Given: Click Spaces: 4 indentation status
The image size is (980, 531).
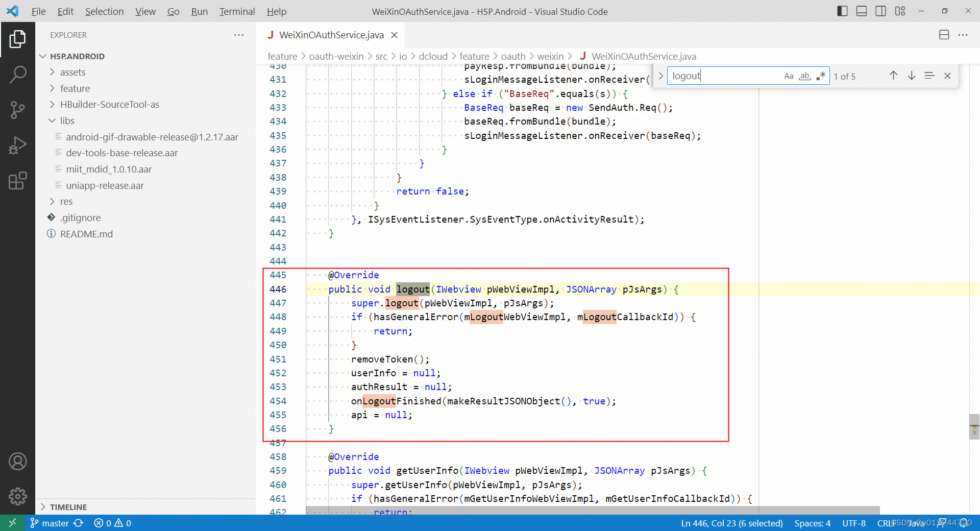Looking at the screenshot, I should click(812, 523).
